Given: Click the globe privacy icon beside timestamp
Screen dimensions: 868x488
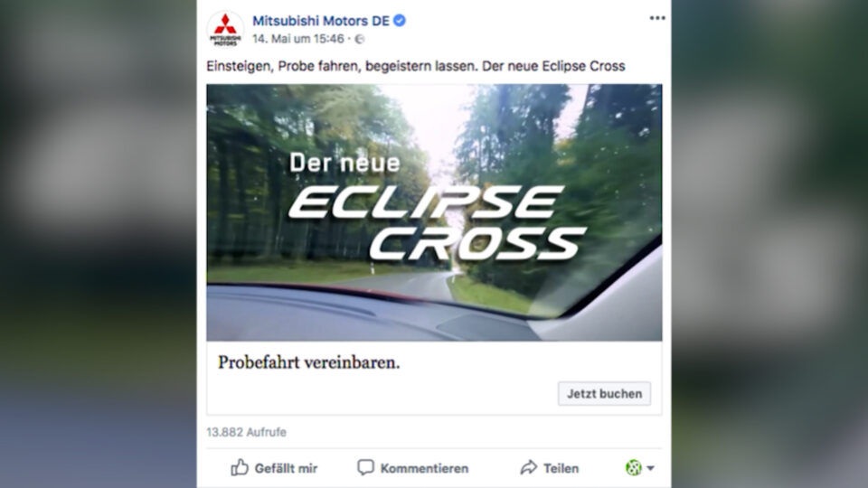Looking at the screenshot, I should 360,39.
